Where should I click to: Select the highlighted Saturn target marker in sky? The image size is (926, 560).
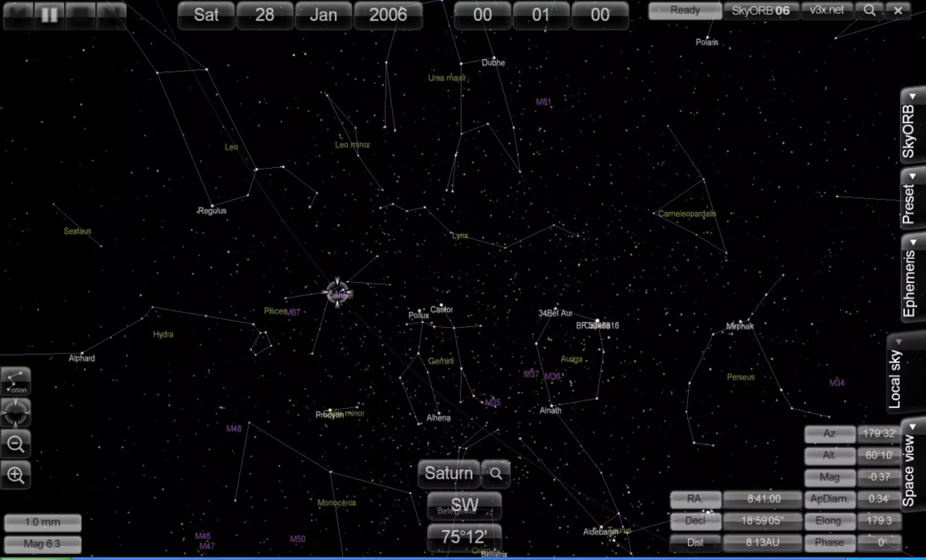[338, 292]
